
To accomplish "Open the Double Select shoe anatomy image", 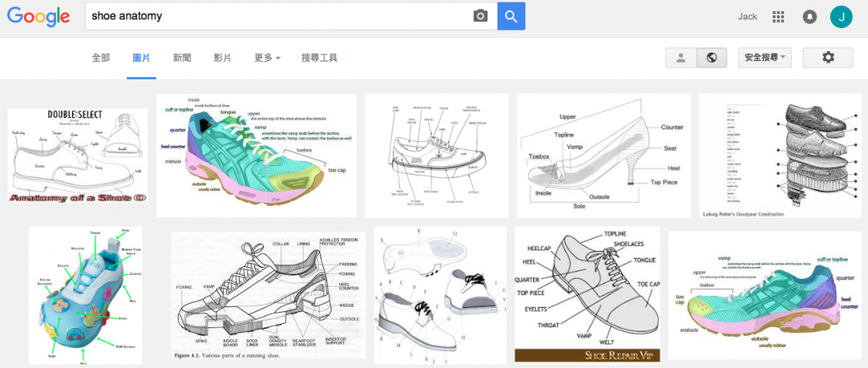I will tap(78, 155).
